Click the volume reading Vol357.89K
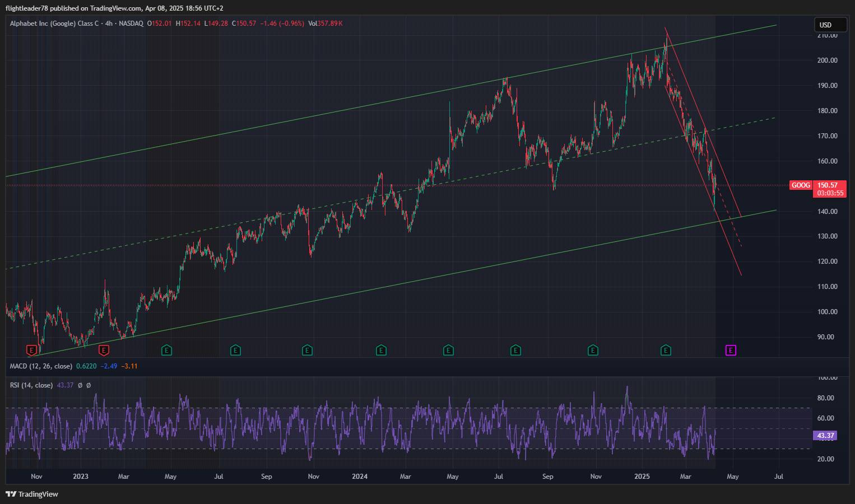 (x=326, y=24)
